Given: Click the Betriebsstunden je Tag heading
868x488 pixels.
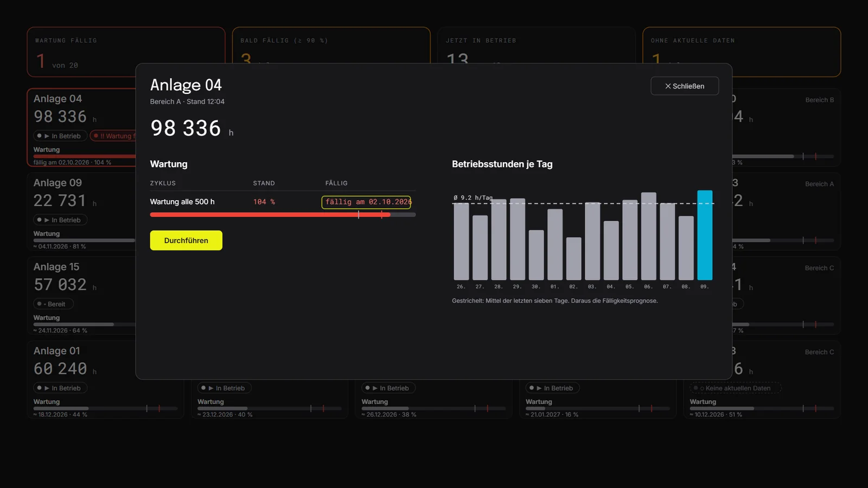Looking at the screenshot, I should point(502,164).
